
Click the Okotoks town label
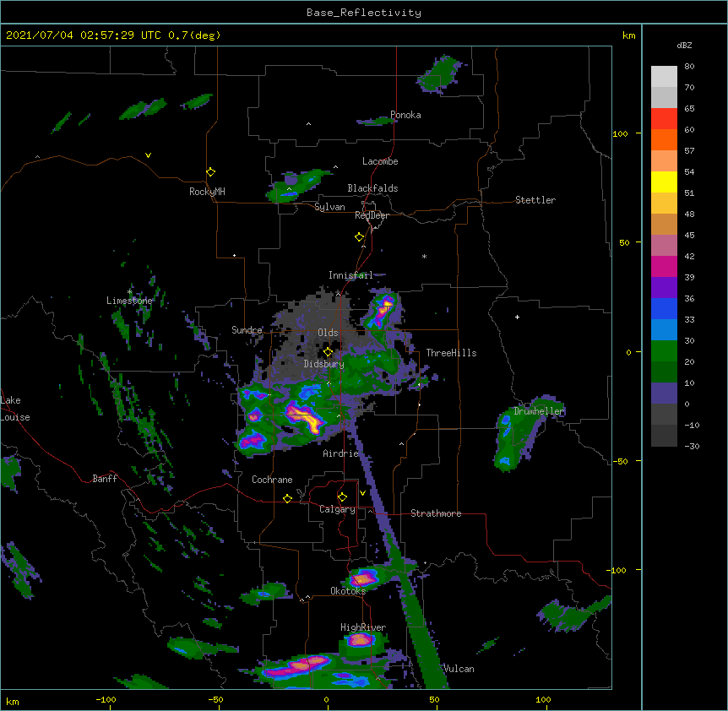(348, 591)
